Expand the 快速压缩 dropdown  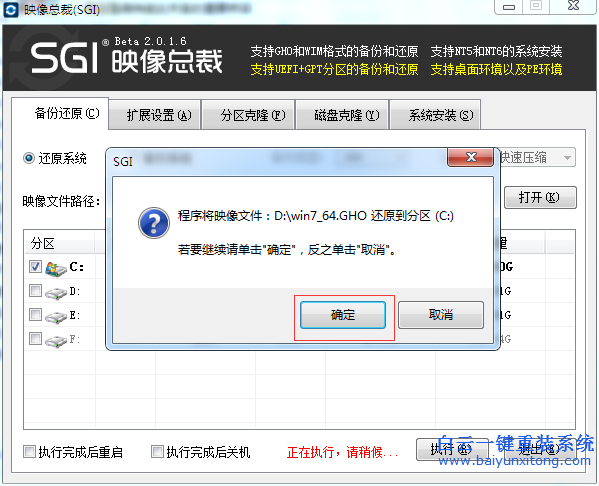click(x=567, y=157)
